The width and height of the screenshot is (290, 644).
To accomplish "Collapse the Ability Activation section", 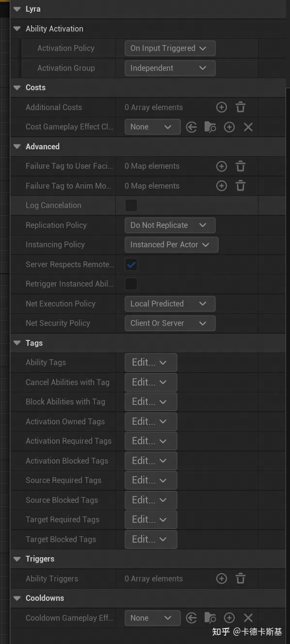I will pos(17,29).
